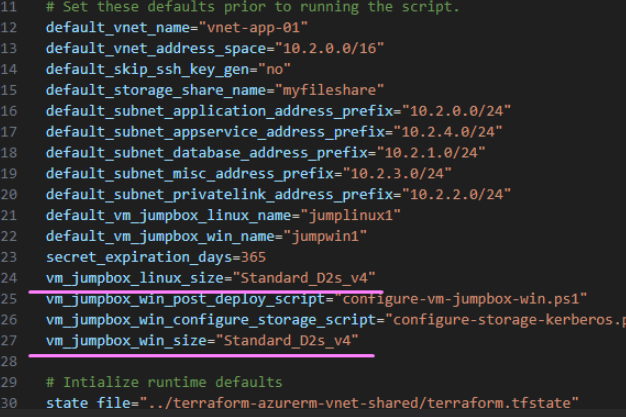
Task: Select the variable default_vnet_name
Action: point(118,28)
